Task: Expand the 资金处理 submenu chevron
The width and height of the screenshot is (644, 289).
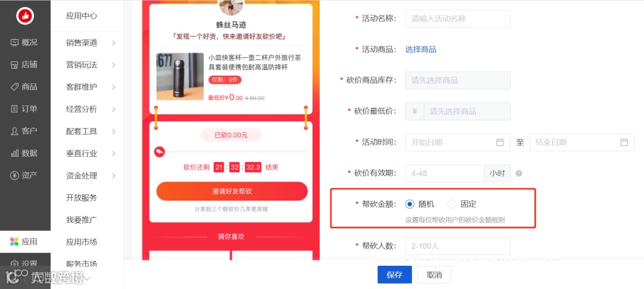Action: click(x=113, y=176)
